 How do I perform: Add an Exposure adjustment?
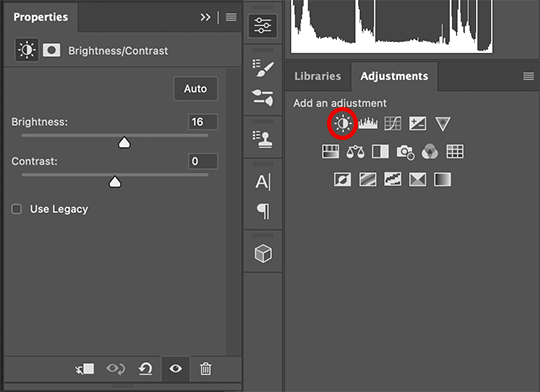pos(417,123)
